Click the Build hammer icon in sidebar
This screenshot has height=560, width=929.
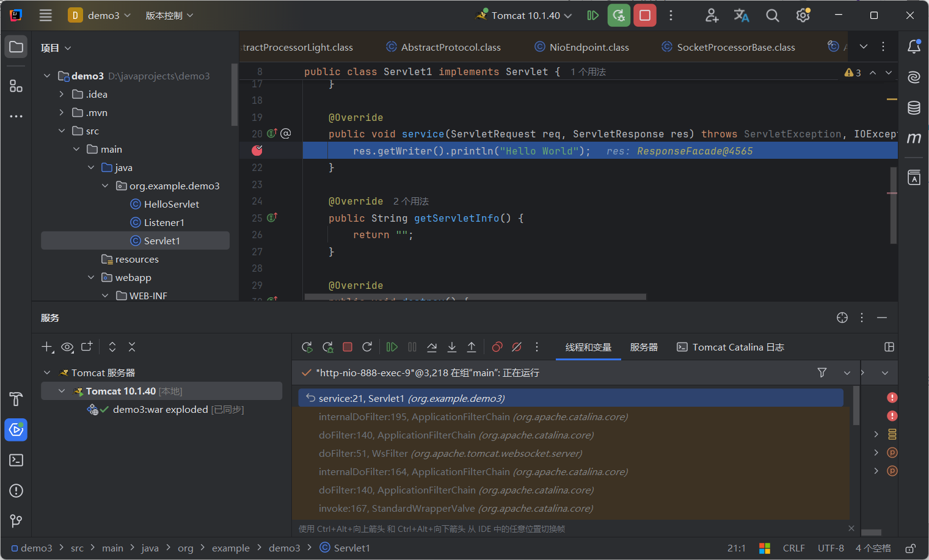15,399
